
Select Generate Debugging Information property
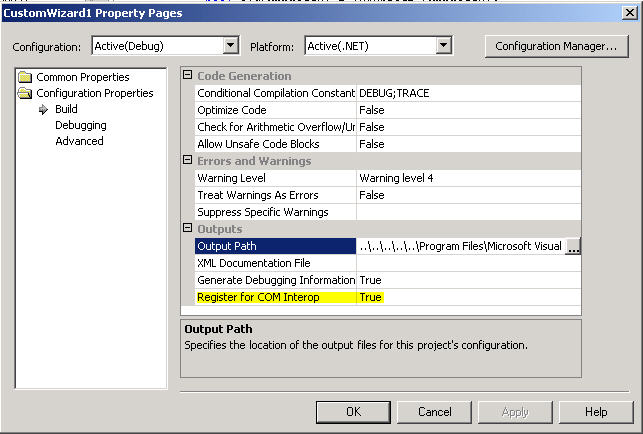275,280
